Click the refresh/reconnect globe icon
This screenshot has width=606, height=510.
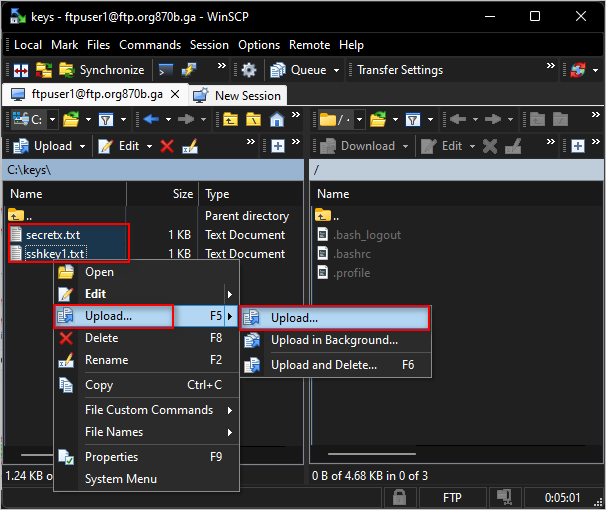(x=578, y=70)
